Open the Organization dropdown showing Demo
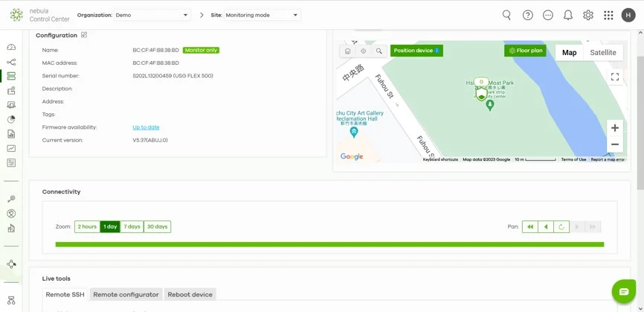644x312 pixels. [152, 15]
